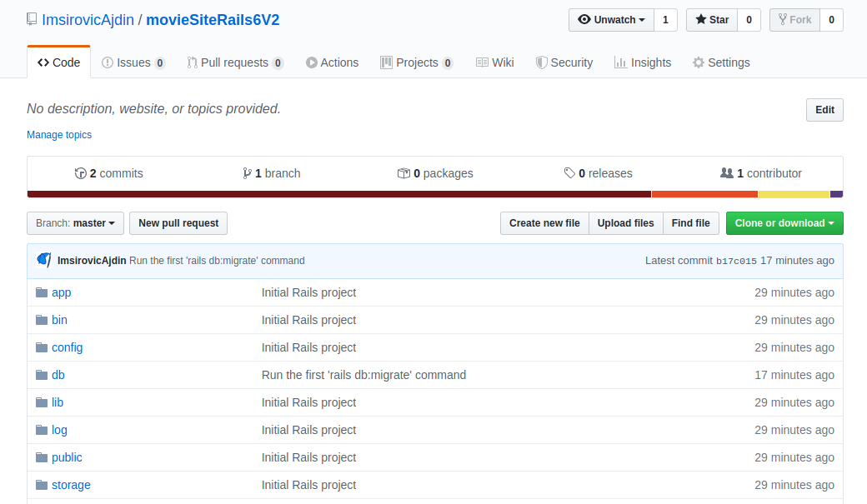Click the Projects board icon
Viewport: 867px width, 504px height.
(386, 62)
